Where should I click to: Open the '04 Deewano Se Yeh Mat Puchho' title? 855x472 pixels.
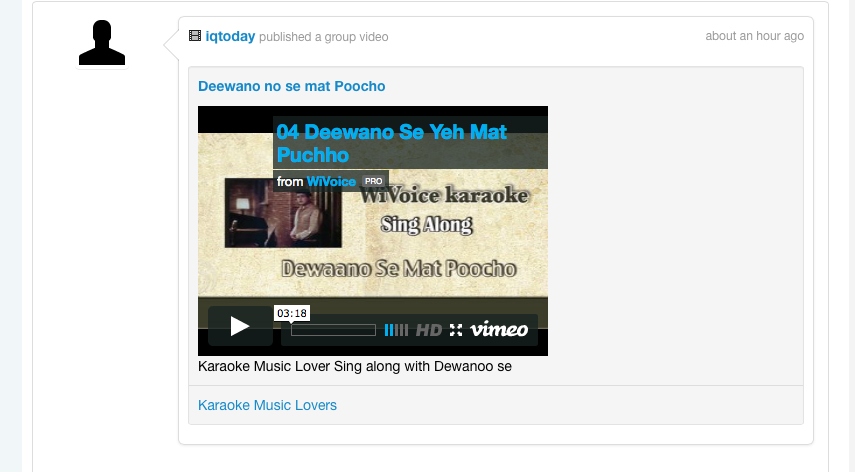(392, 143)
